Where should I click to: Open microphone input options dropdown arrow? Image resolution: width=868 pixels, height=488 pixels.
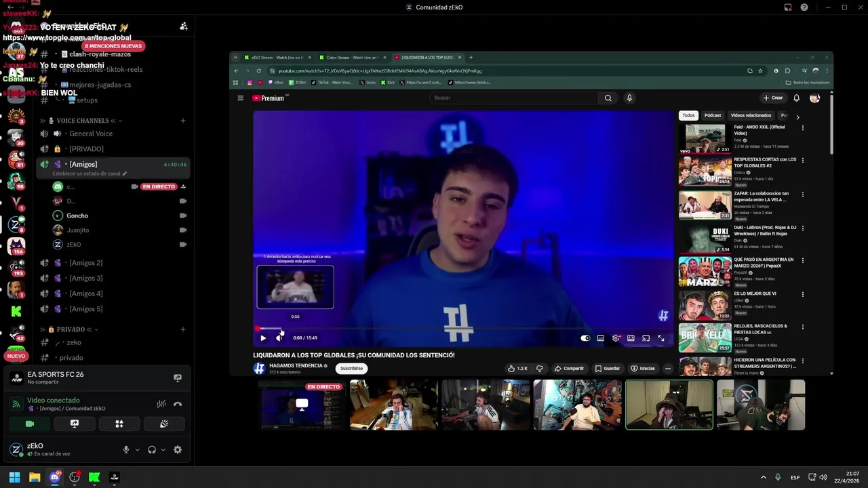[x=137, y=449]
